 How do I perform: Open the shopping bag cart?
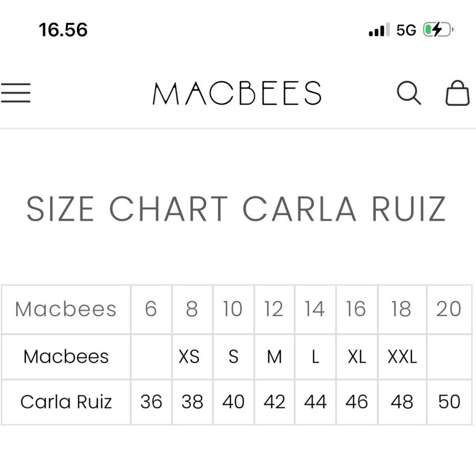click(457, 93)
